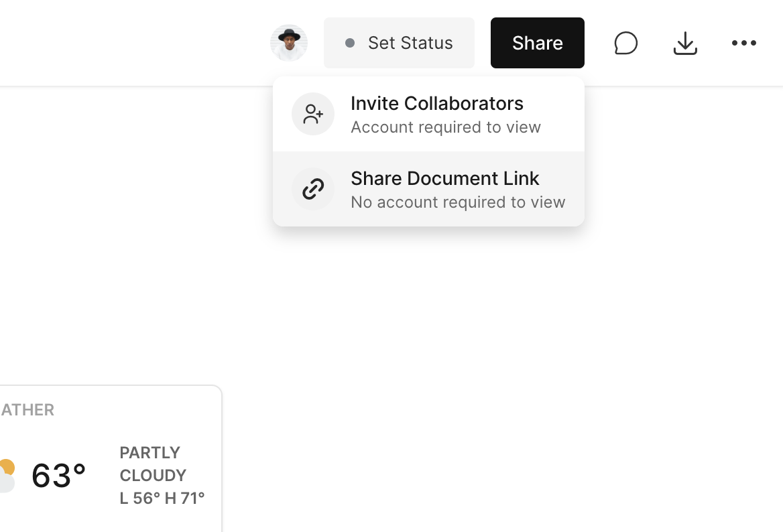Viewport: 783px width, 532px height.
Task: Click the download arrow icon
Action: click(684, 43)
